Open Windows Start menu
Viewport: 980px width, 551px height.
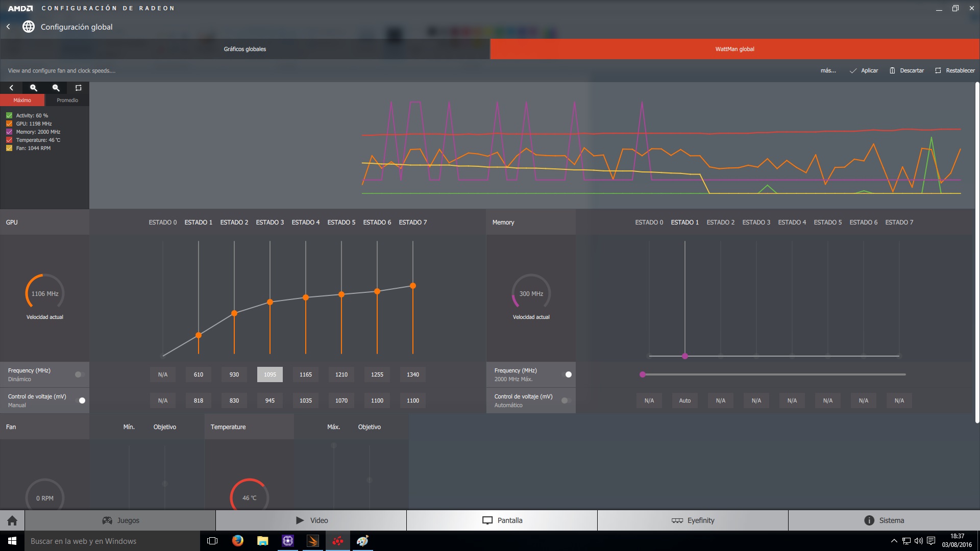[x=12, y=541]
